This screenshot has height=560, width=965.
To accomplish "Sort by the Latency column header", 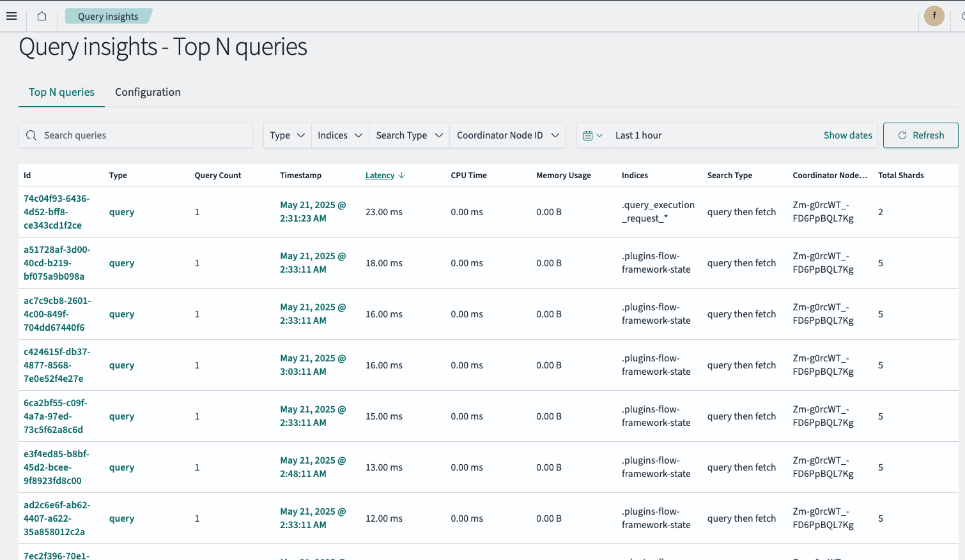I will coord(380,176).
